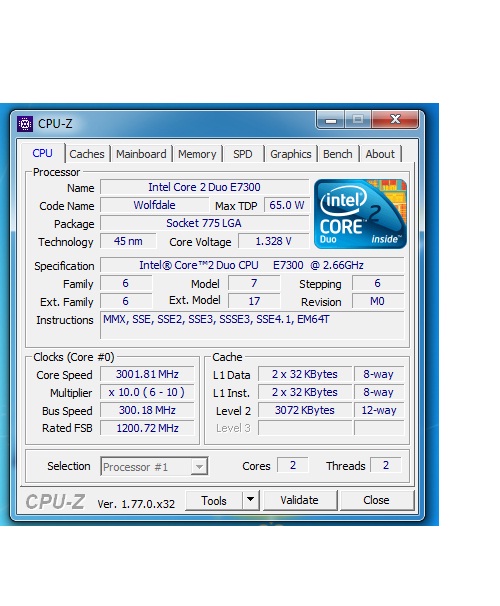This screenshot has width=500, height=606.
Task: Click the Multiplier value 'x 10.0 ( 6 - 10 )'
Action: pos(147,392)
